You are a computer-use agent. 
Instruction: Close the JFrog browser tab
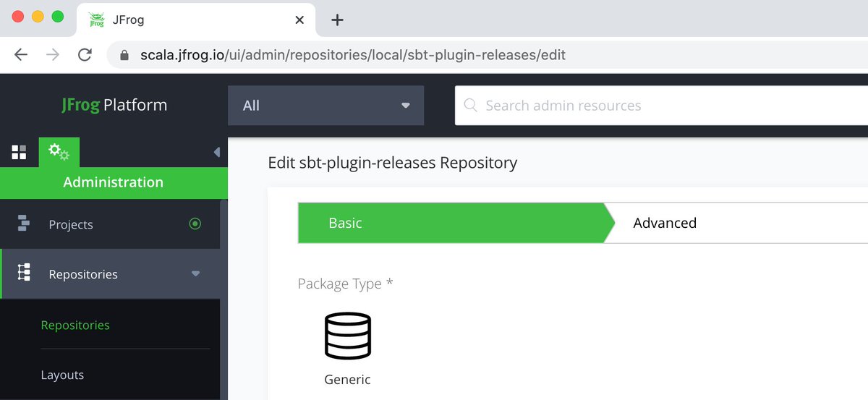point(299,20)
